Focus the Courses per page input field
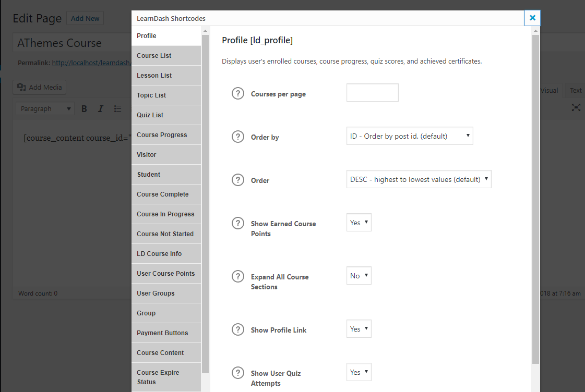Image resolution: width=585 pixels, height=392 pixels. (x=373, y=93)
